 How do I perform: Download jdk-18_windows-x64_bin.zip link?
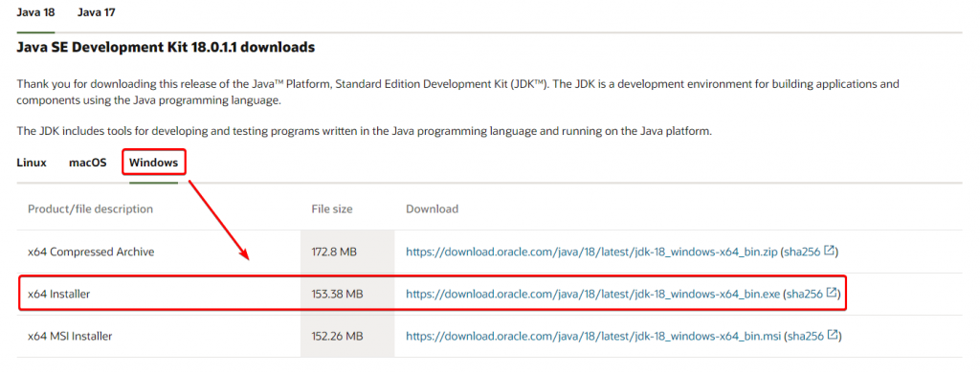click(x=591, y=252)
